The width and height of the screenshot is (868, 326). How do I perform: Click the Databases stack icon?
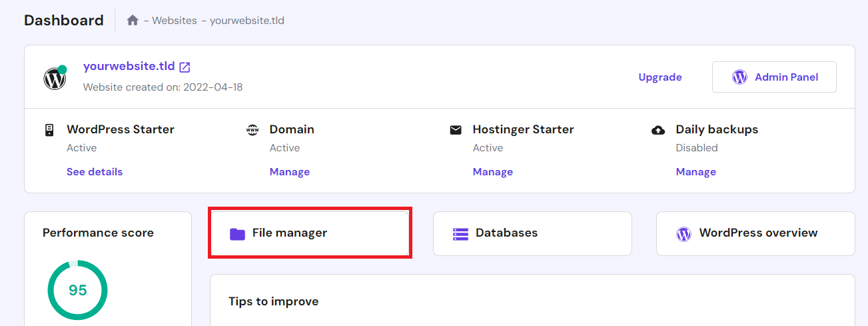pyautogui.click(x=460, y=233)
